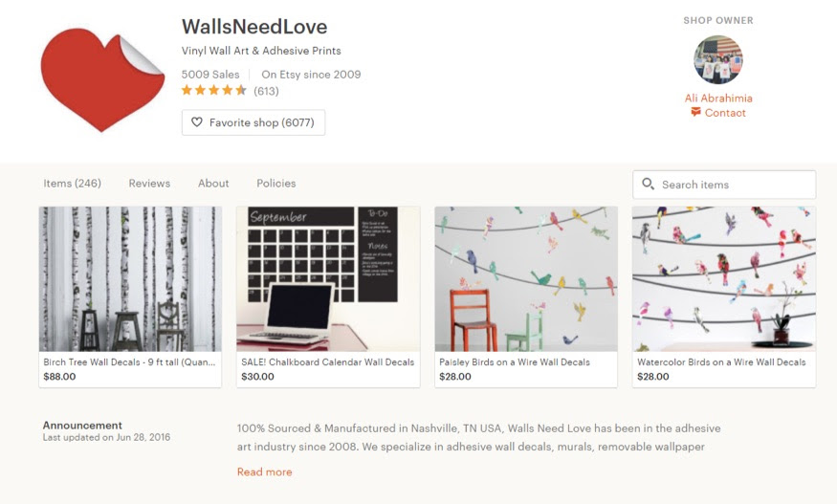
Task: Expand announcement with Read more
Action: 264,472
